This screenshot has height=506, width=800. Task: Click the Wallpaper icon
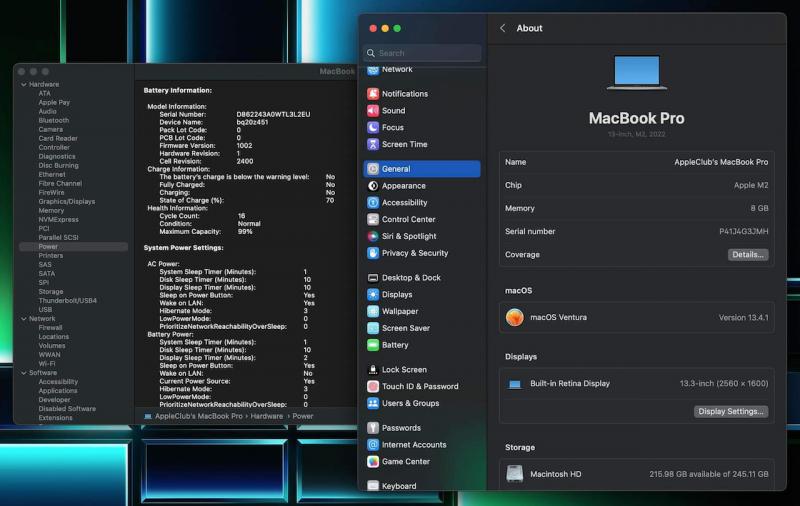(x=373, y=311)
